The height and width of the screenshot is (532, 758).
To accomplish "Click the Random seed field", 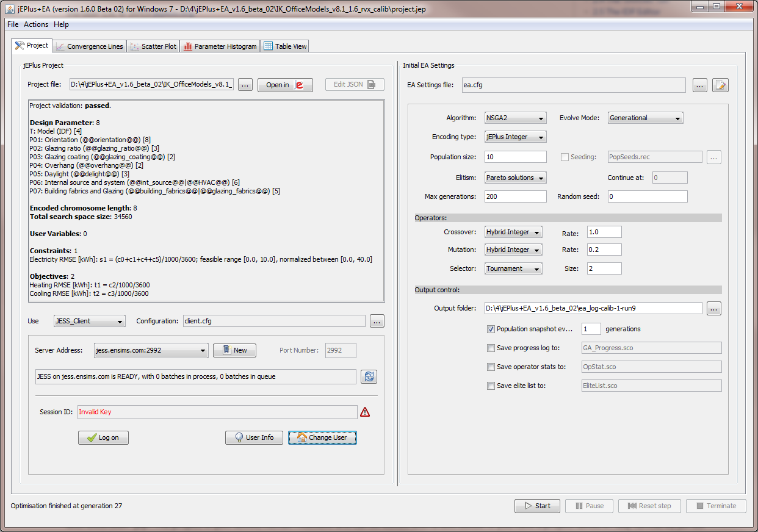I will tap(648, 197).
